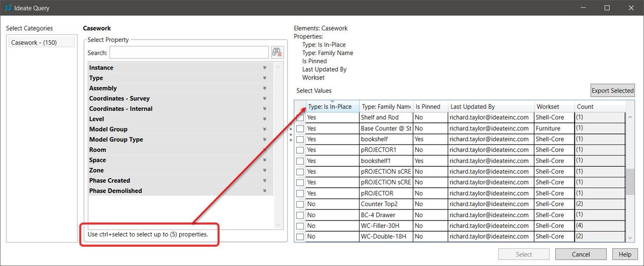
Task: Sort by Is Pinned column header
Action: 430,106
